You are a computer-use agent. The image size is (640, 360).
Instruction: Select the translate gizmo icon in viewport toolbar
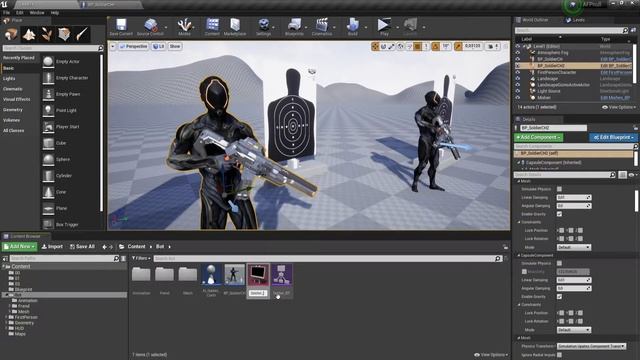pos(375,47)
